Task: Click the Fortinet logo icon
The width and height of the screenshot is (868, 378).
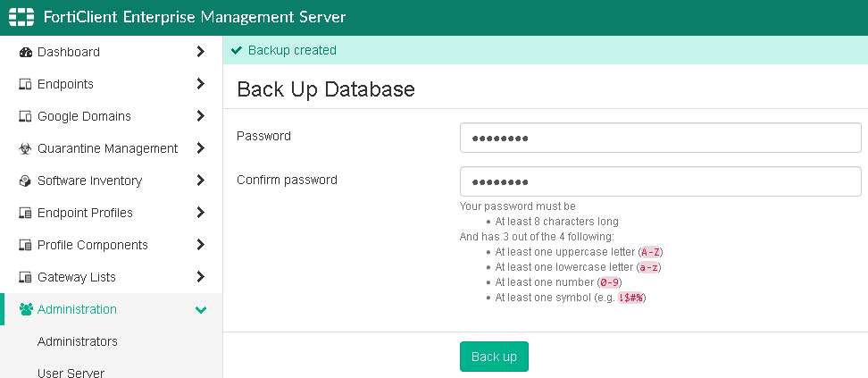Action: pos(21,18)
